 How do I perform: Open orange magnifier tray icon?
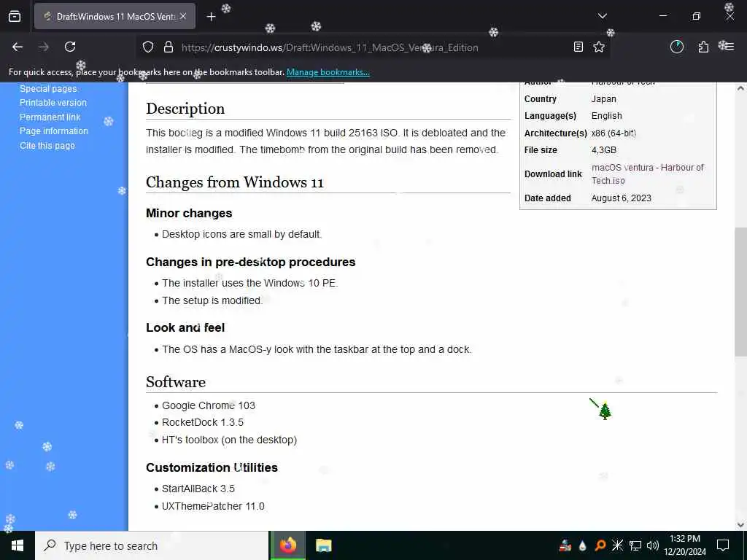pyautogui.click(x=600, y=545)
